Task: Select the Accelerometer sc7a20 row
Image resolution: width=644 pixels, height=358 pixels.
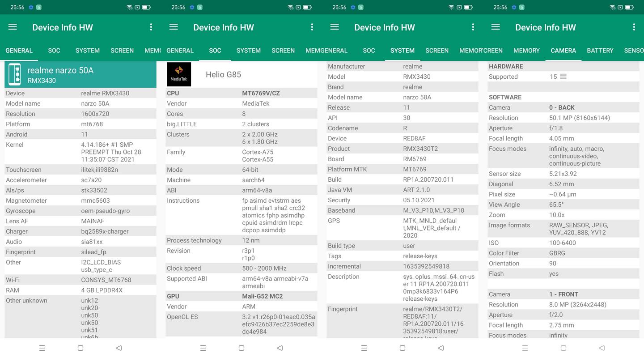Action: [80, 180]
